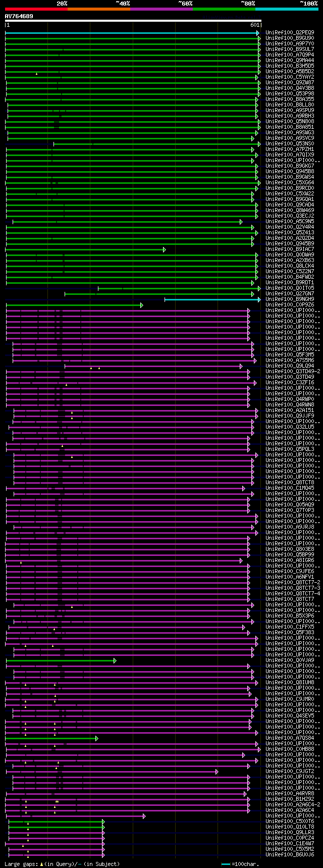Viewport: 323px width, 868px height.
Task: Click the green alignment bar for A5C9N5
Action: [127, 222]
